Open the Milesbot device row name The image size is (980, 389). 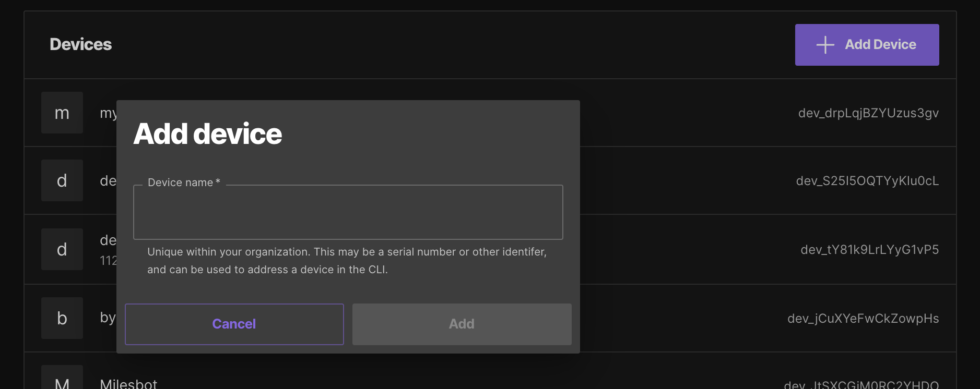pos(128,384)
